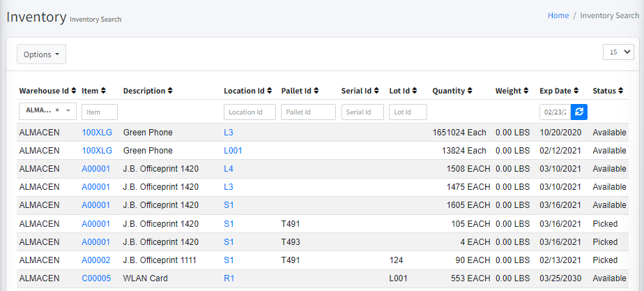Image resolution: width=644 pixels, height=291 pixels.
Task: Focus the Pallet Id filter field
Action: [x=308, y=112]
